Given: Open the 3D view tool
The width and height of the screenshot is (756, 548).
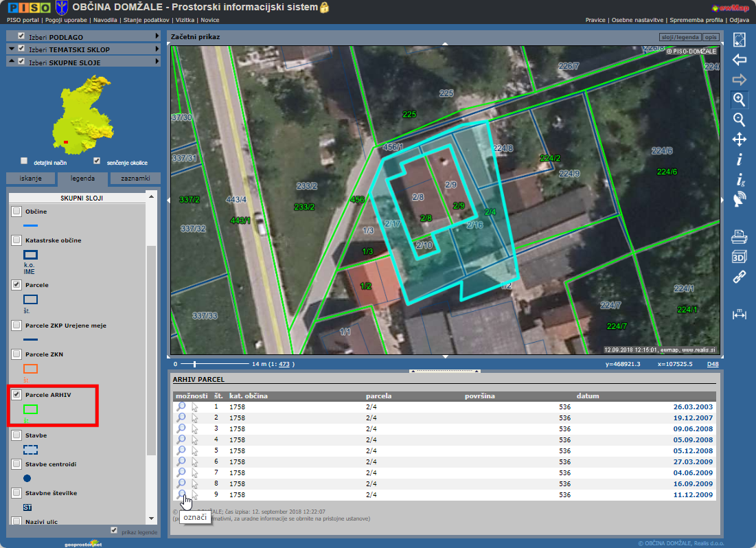Looking at the screenshot, I should (740, 258).
